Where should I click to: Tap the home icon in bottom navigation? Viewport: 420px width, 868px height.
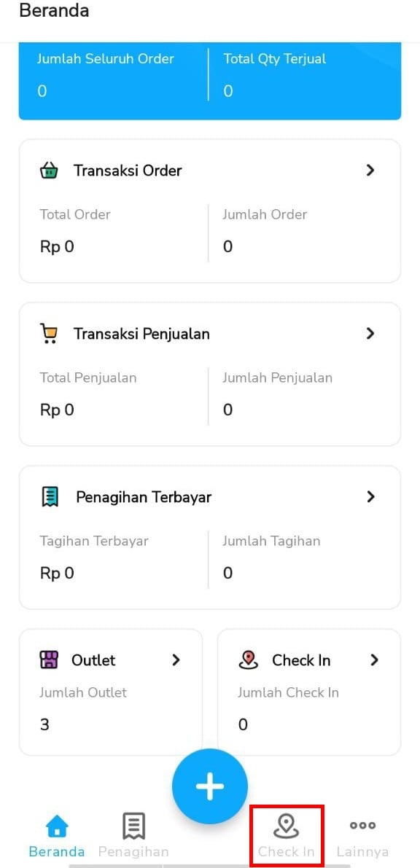point(57,827)
